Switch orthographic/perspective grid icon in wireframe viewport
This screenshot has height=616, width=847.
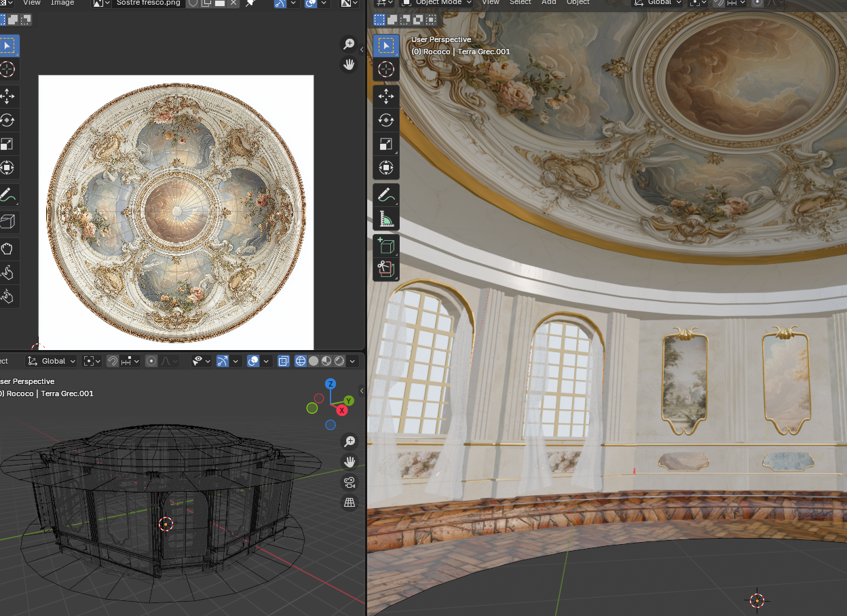pos(350,503)
